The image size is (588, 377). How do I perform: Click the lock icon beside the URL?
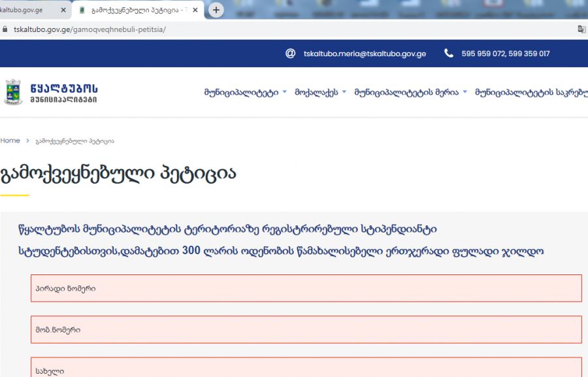coord(5,29)
